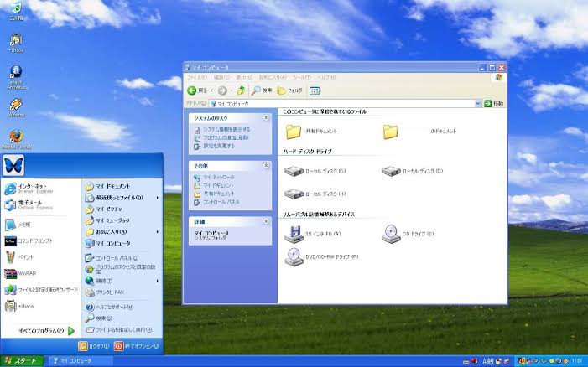Open プリンタと FAX in Start menu

click(122, 292)
